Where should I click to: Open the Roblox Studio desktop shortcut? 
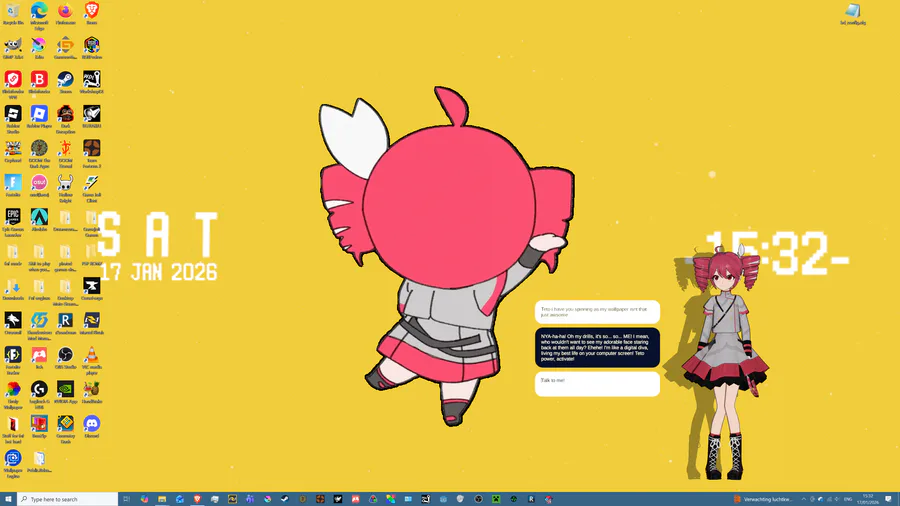point(13,119)
